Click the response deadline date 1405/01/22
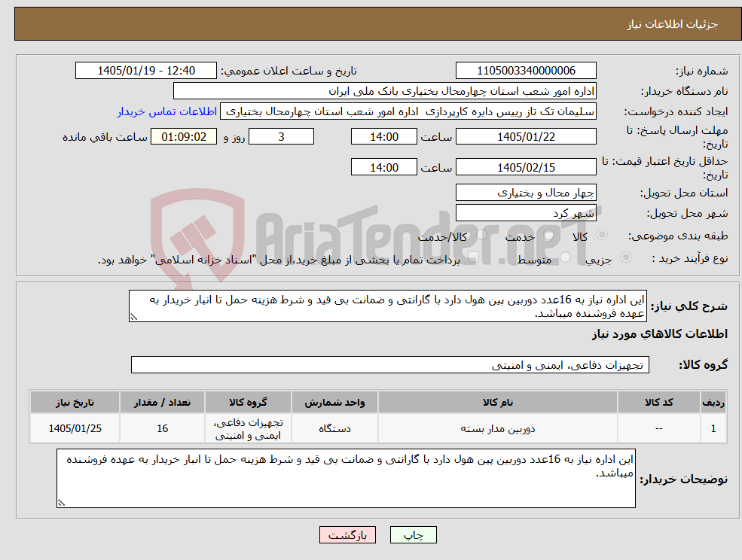The width and height of the screenshot is (742, 560). coord(526,137)
